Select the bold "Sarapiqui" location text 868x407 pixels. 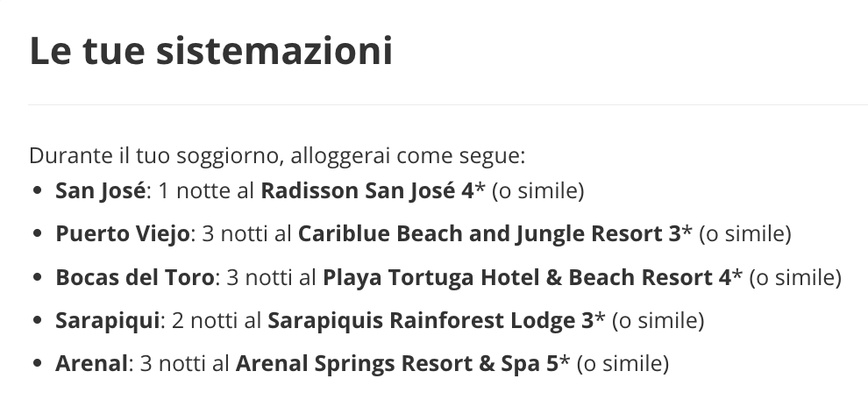(107, 320)
